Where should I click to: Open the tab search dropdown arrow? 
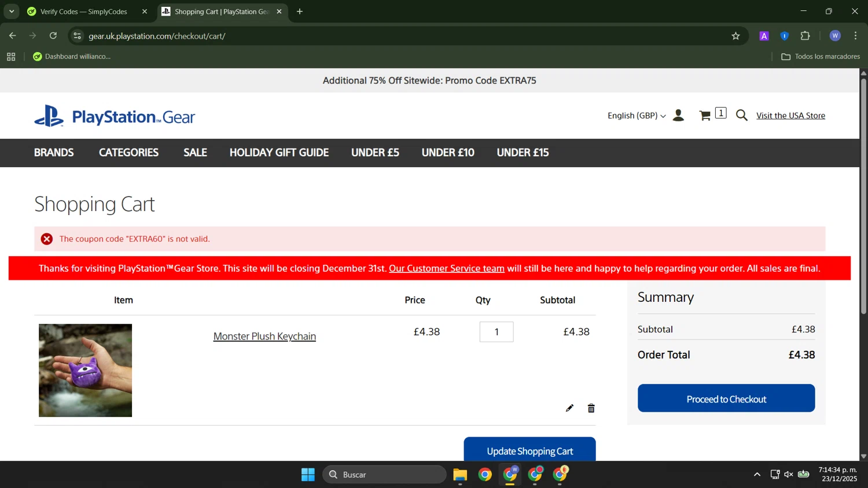(x=12, y=12)
